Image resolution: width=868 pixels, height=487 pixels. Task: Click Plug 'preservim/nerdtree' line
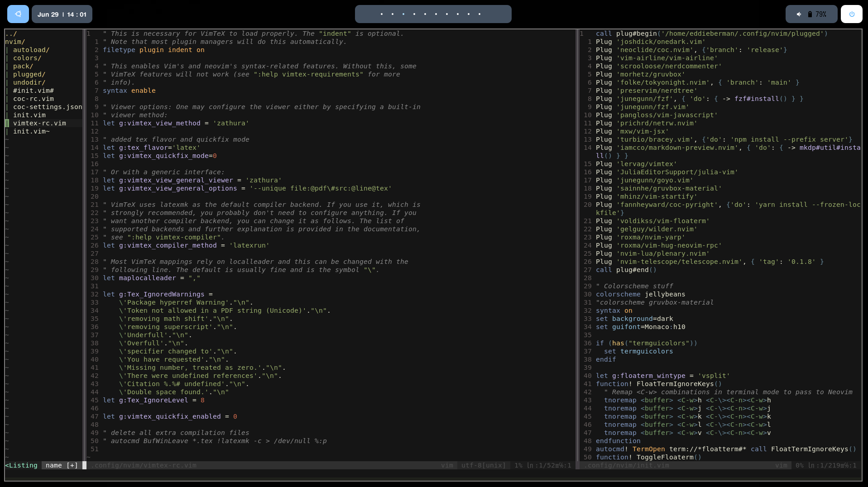point(647,91)
